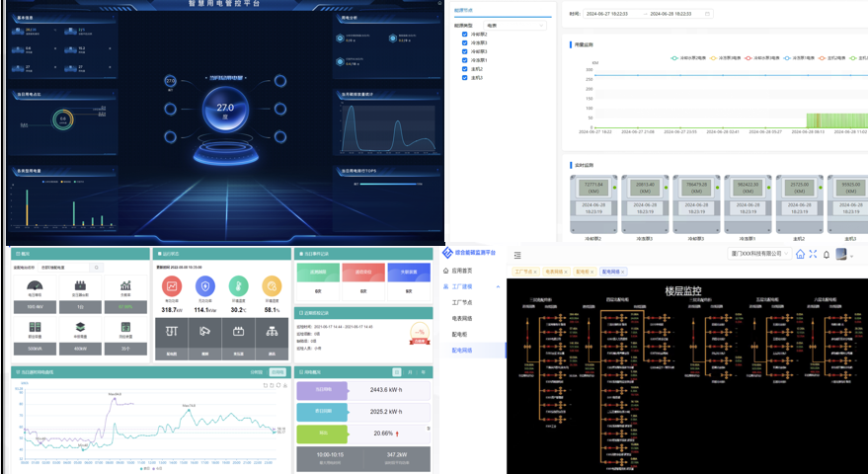Open the notification bell

click(827, 255)
